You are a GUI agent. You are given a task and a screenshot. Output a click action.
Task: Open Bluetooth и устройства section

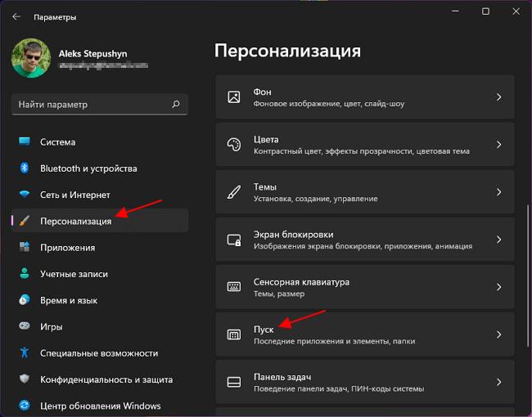coord(100,168)
